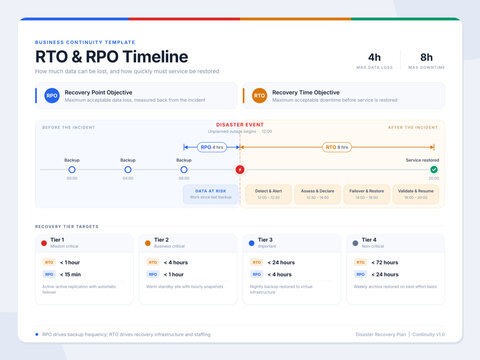Open the Failover & Restore phase box
The width and height of the screenshot is (480, 360).
(x=367, y=194)
